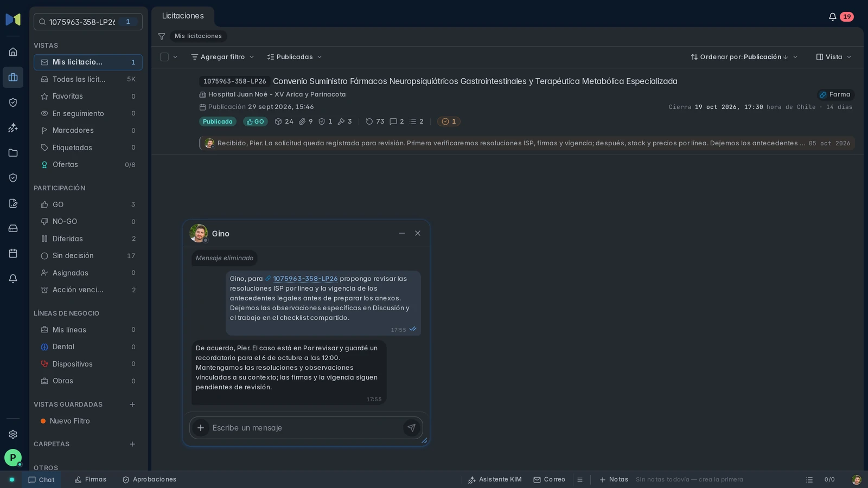
Task: Open the calendar icon in left rail
Action: point(13,253)
